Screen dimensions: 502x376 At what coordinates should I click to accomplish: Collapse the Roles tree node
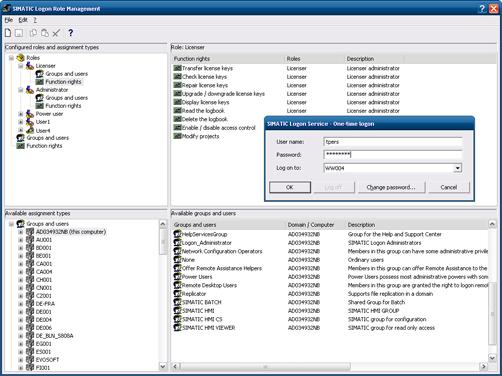pyautogui.click(x=11, y=58)
